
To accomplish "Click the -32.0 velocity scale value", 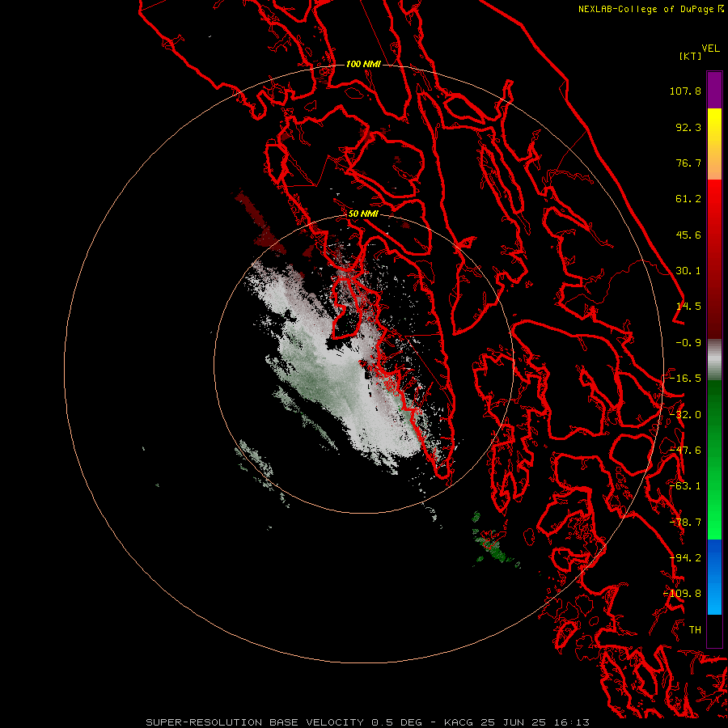I will click(685, 415).
